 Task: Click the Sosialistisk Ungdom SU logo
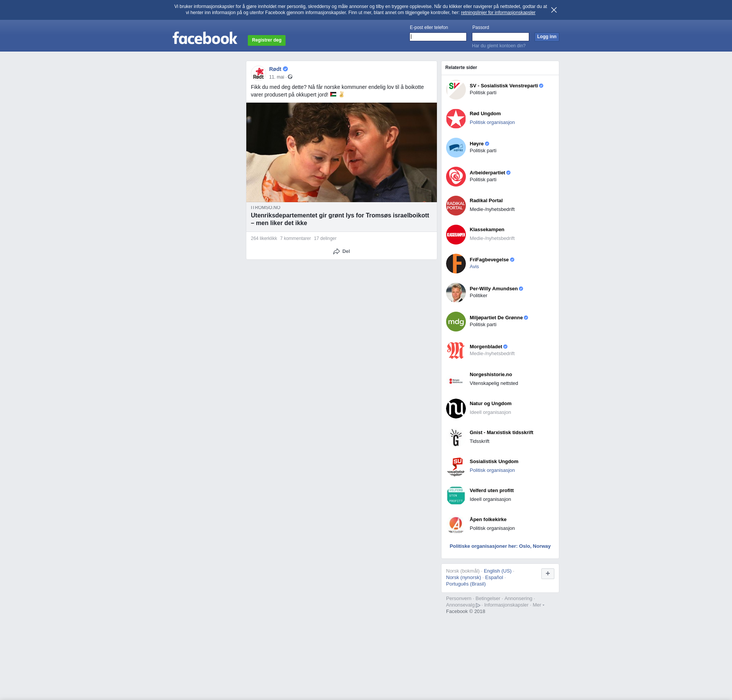(456, 467)
